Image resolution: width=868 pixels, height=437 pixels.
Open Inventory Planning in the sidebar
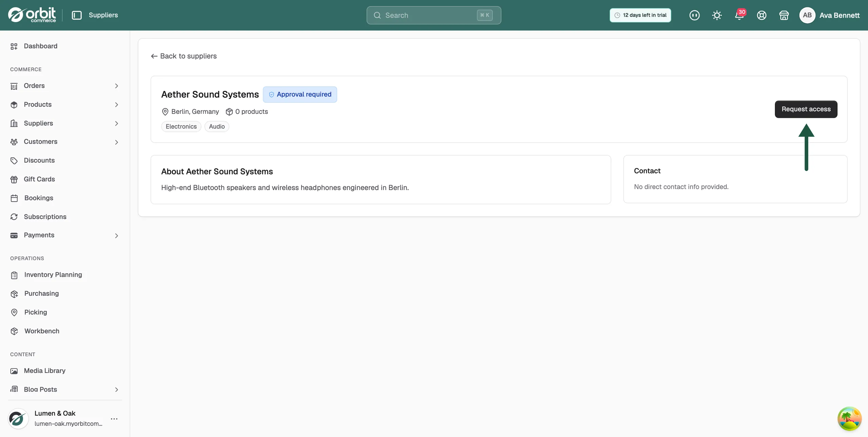tap(65, 275)
